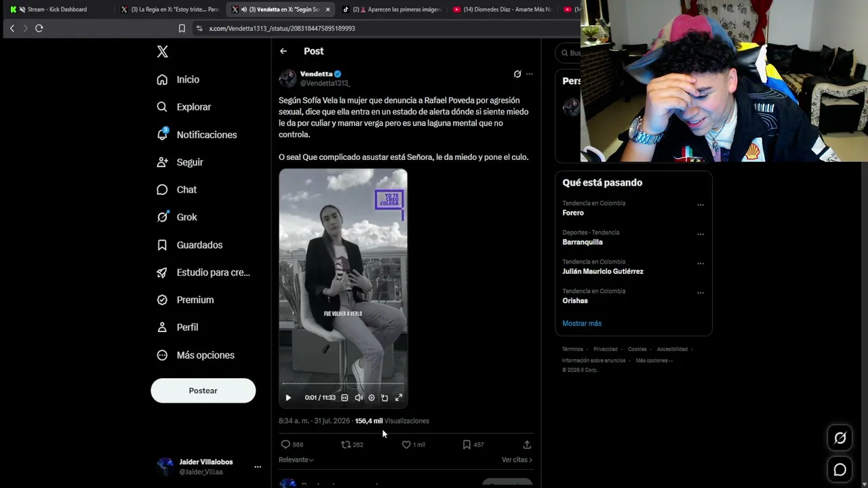Open the floating chat messages button
Viewport: 868px width, 488px height.
click(840, 470)
